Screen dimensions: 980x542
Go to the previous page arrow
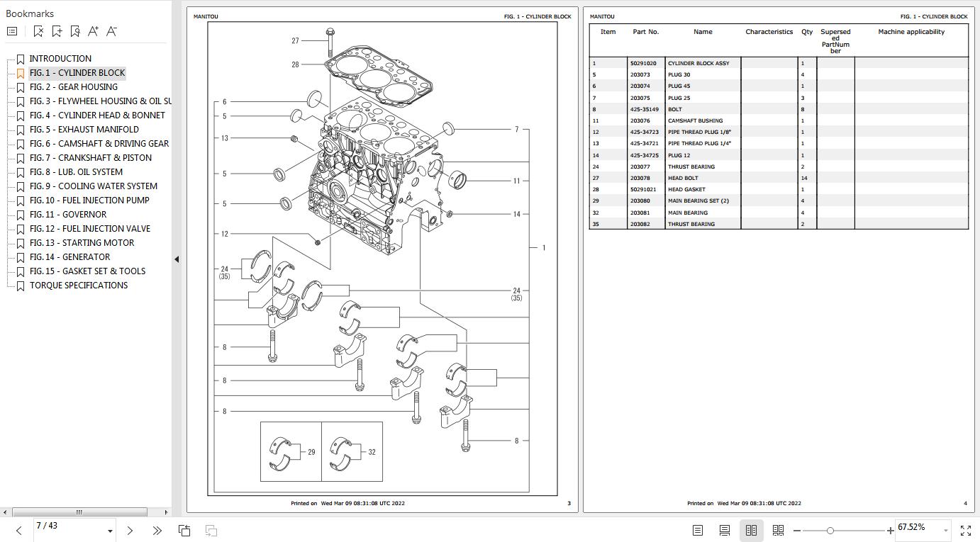coord(19,530)
